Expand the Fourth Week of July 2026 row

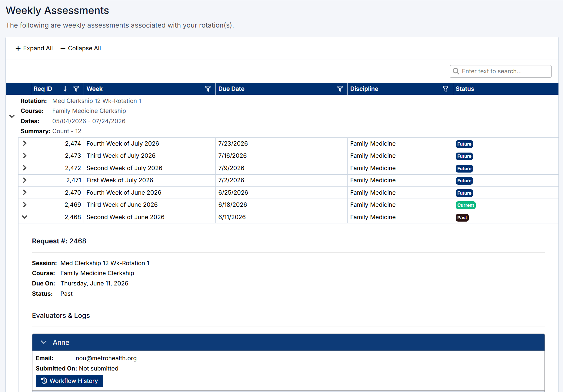click(25, 143)
